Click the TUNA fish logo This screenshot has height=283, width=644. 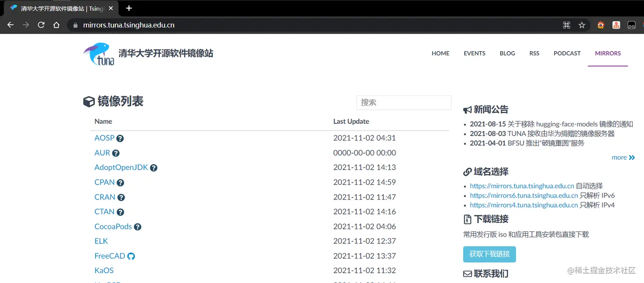(x=99, y=54)
